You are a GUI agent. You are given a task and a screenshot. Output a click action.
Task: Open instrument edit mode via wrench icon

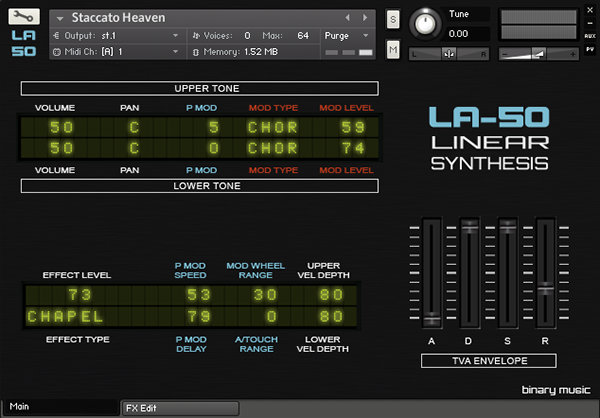click(x=24, y=16)
